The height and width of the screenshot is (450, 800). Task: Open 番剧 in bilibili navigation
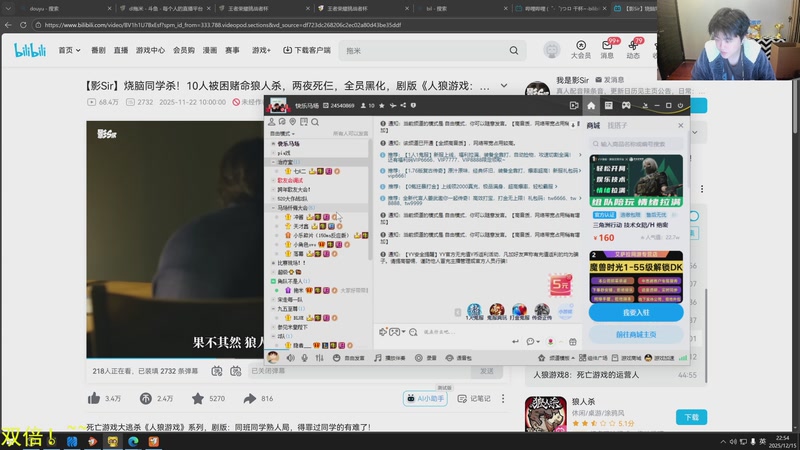tap(98, 50)
